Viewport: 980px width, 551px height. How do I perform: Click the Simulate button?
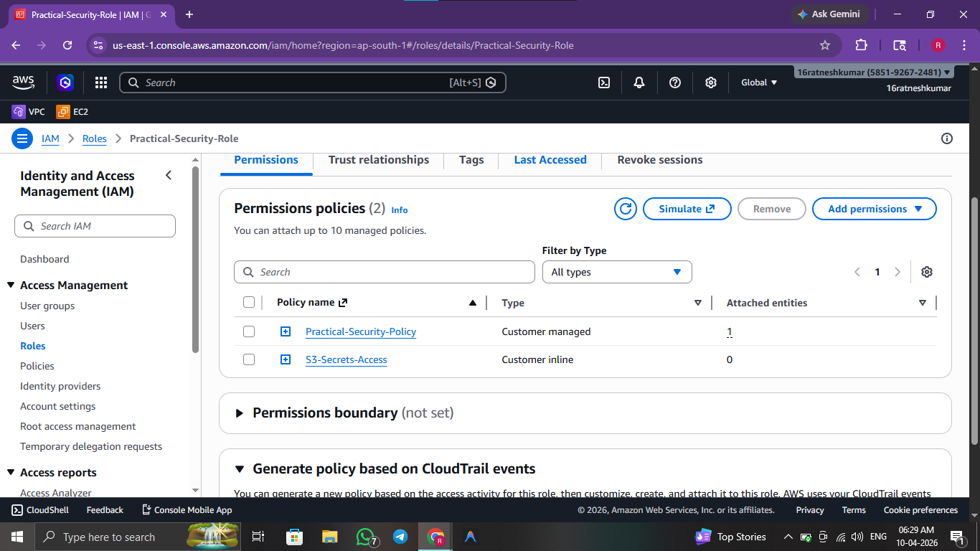[x=687, y=209]
